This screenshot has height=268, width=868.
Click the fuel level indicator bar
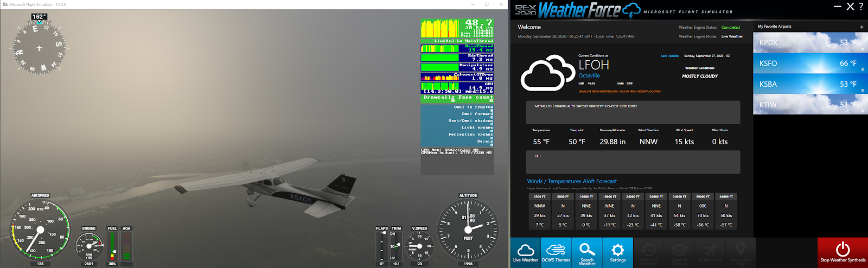tap(112, 246)
